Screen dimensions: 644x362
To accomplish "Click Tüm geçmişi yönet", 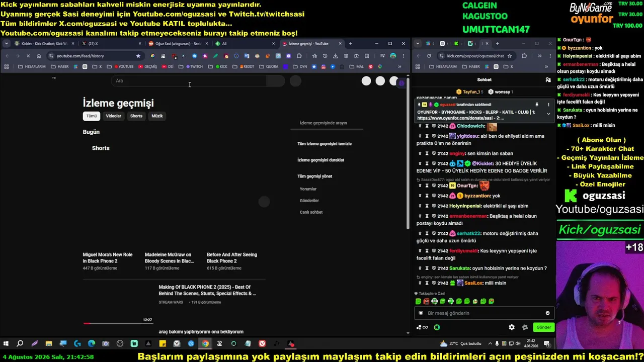I will coord(315,176).
